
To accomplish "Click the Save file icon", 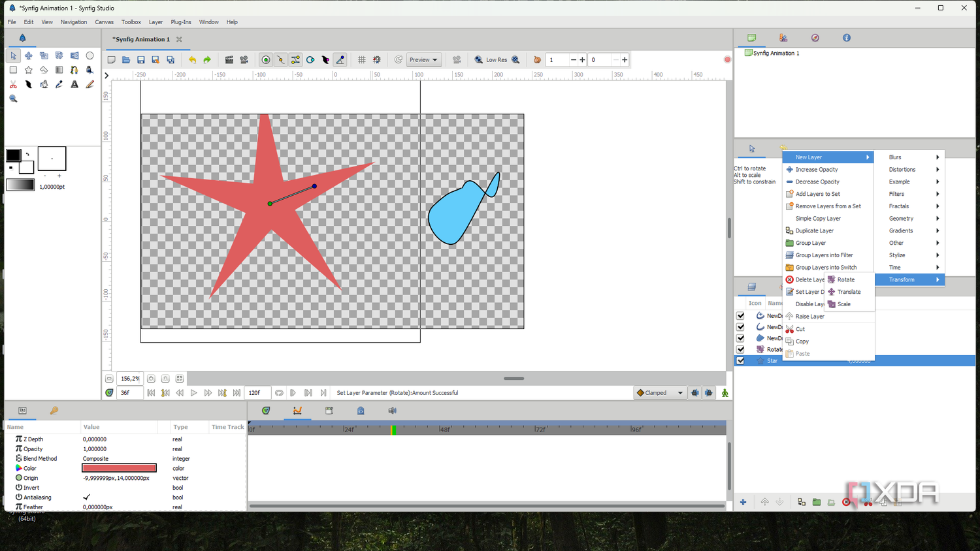I will click(x=140, y=59).
